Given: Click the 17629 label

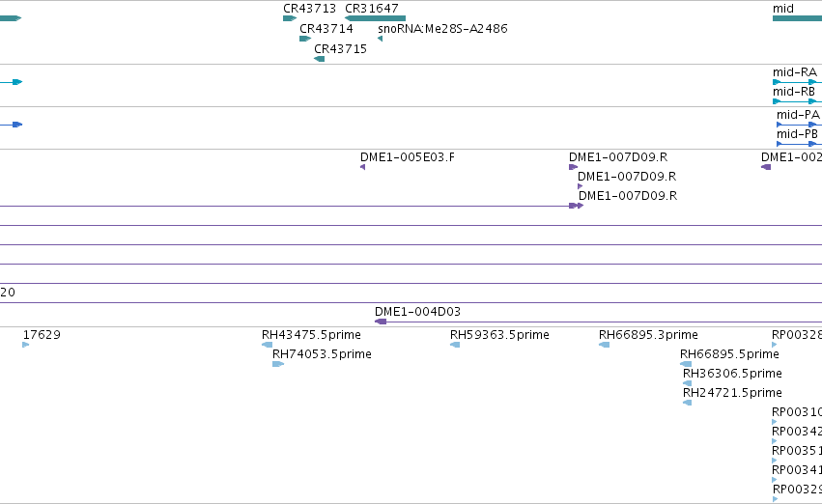Looking at the screenshot, I should point(42,335).
